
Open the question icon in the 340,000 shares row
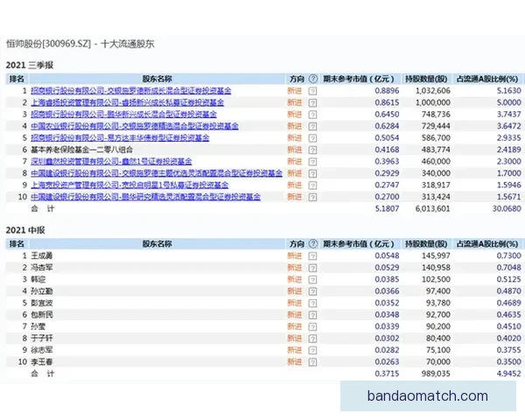click(312, 173)
